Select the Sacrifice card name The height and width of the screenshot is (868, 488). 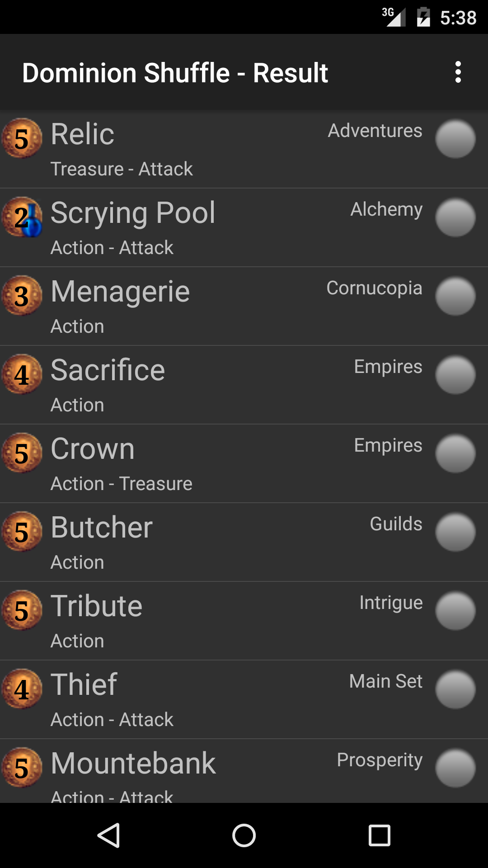pyautogui.click(x=108, y=370)
